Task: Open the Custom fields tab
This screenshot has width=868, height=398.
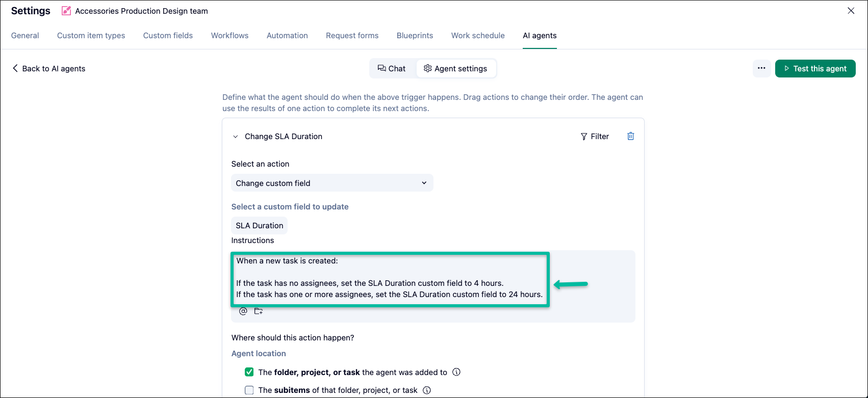Action: 168,36
